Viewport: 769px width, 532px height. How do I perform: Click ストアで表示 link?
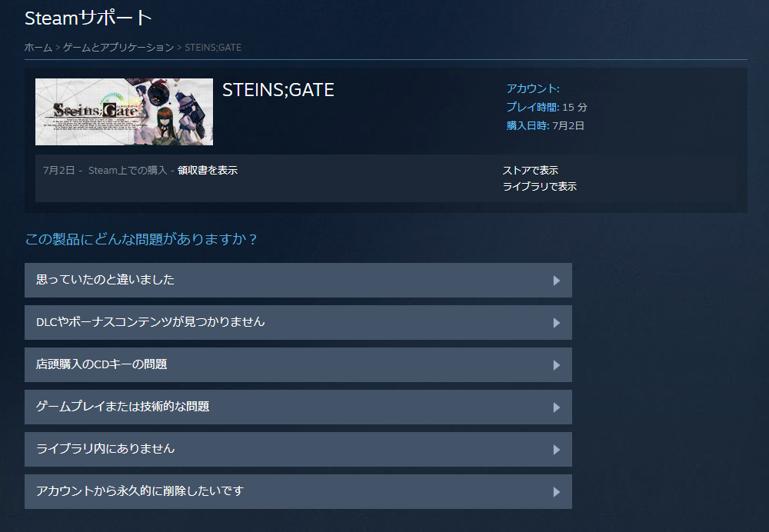(x=530, y=170)
